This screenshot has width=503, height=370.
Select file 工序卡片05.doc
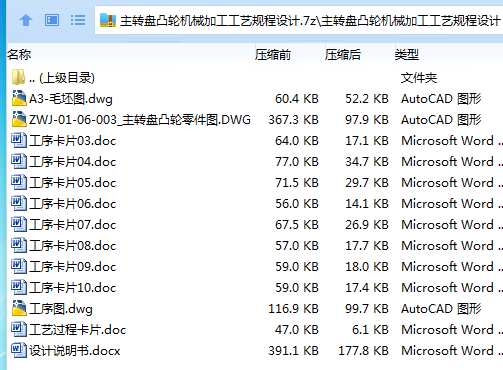pos(72,183)
